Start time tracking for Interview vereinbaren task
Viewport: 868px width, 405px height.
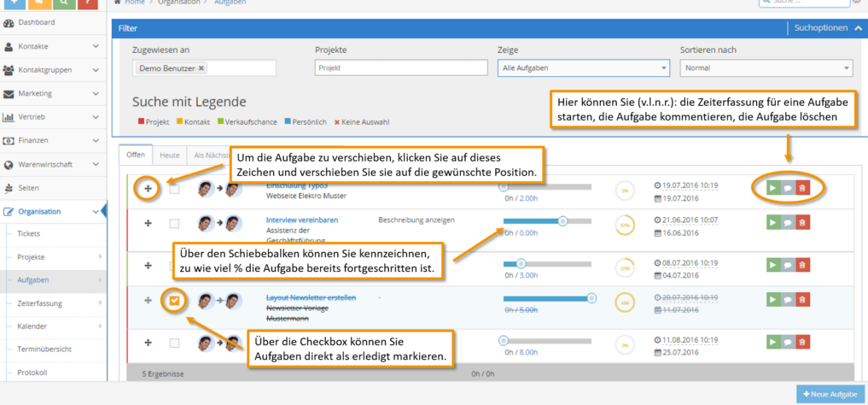click(x=772, y=222)
